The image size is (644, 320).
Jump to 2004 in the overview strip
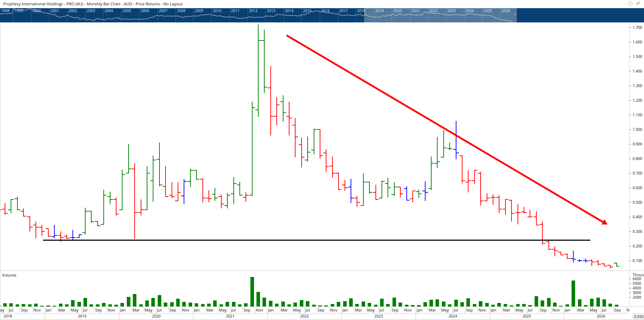pyautogui.click(x=109, y=11)
